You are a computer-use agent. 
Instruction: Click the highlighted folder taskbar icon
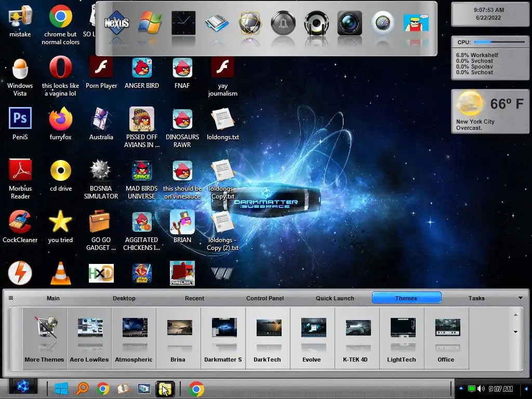click(x=165, y=389)
